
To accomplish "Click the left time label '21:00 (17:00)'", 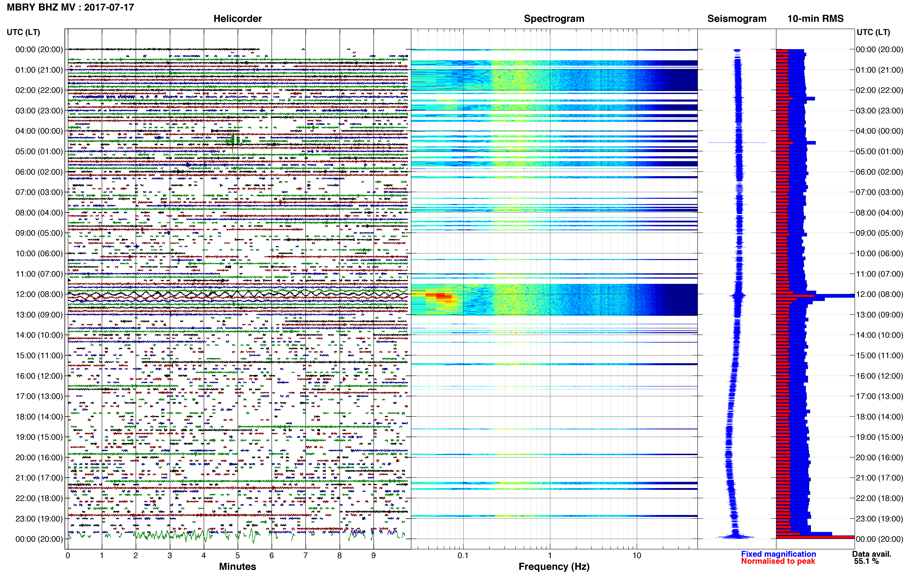I will 39,478.
